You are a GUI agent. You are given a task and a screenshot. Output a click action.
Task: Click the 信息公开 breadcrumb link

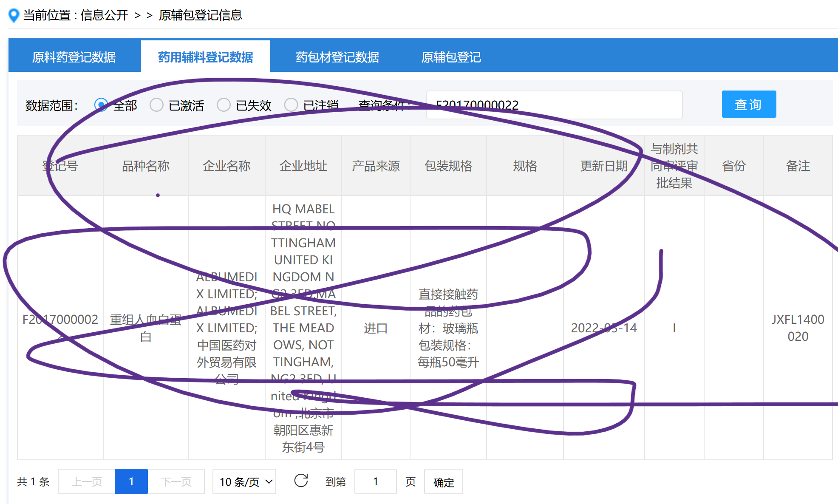[104, 15]
